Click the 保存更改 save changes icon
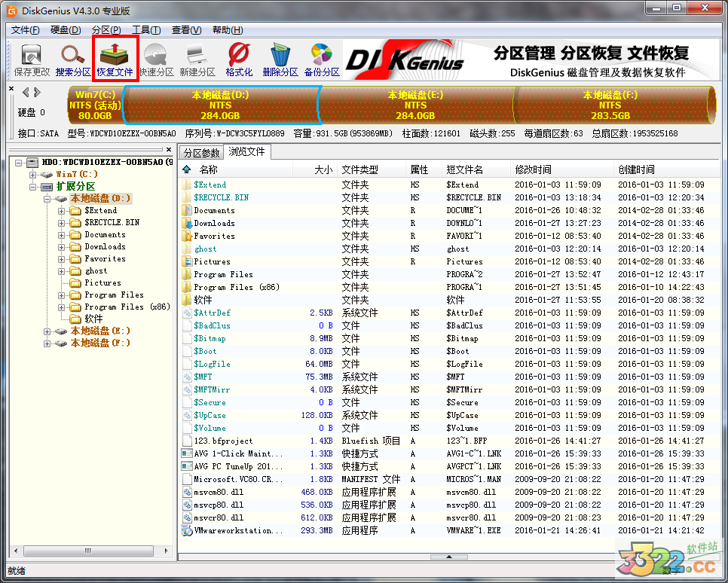728x583 pixels. pyautogui.click(x=32, y=60)
